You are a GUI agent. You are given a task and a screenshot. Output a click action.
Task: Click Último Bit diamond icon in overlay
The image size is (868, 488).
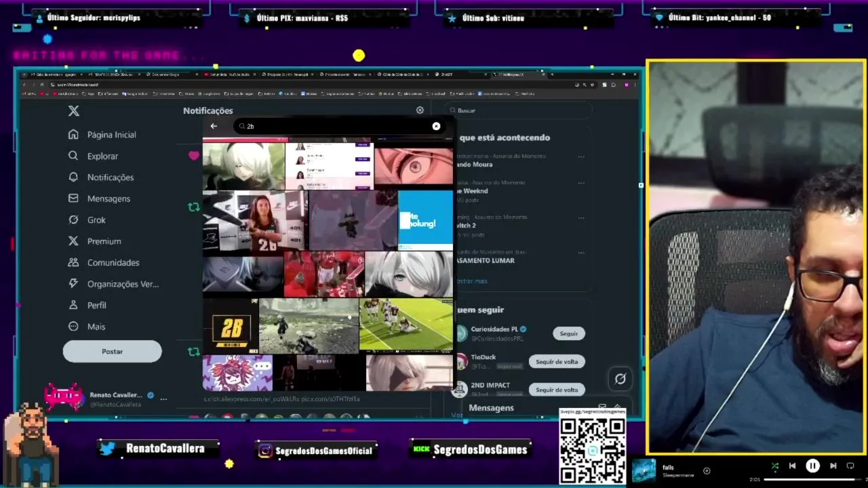tap(658, 18)
